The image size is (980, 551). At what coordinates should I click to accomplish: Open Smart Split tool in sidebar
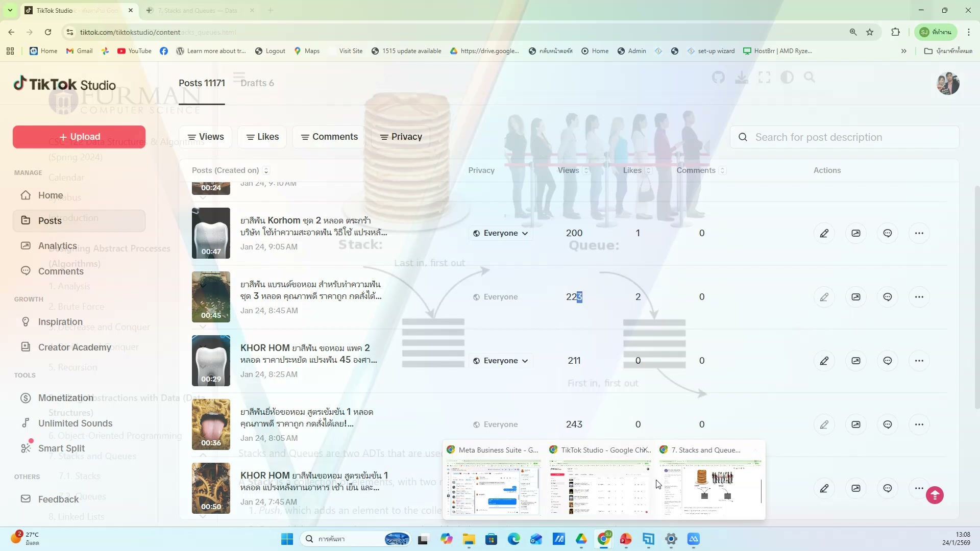click(61, 448)
